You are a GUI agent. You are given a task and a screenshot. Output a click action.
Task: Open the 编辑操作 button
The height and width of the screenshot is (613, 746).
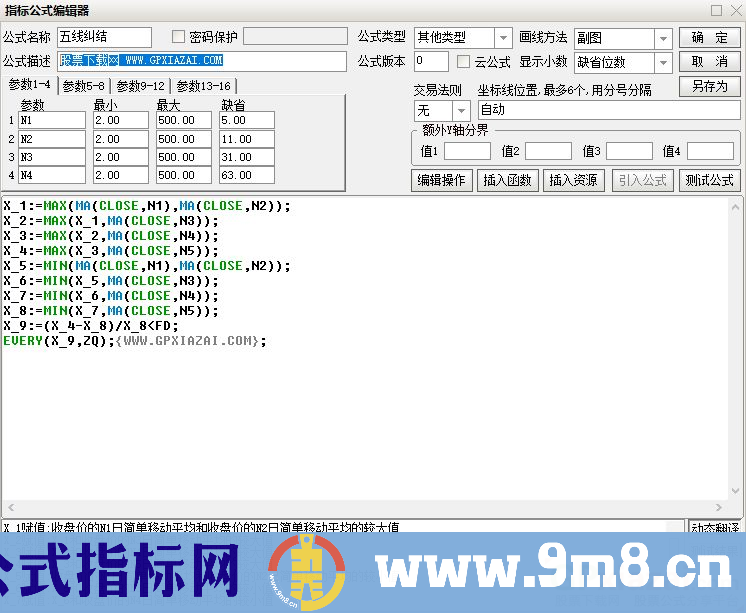442,180
